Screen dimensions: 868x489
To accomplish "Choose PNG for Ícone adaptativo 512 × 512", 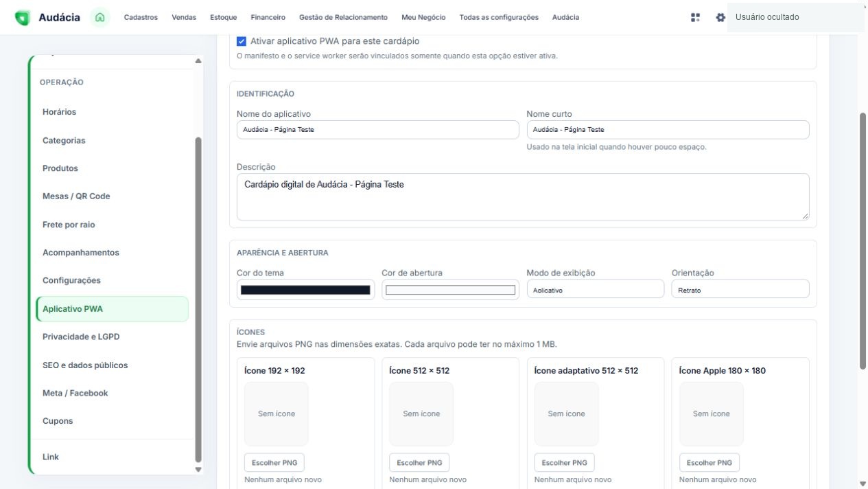I will (x=565, y=463).
